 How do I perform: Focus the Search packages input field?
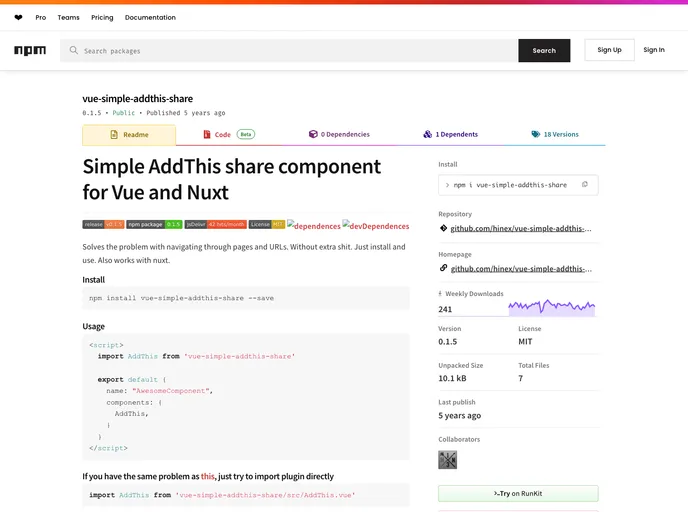click(289, 50)
